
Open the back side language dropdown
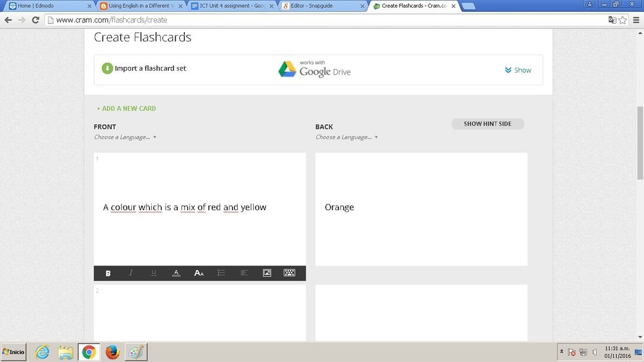pyautogui.click(x=346, y=137)
